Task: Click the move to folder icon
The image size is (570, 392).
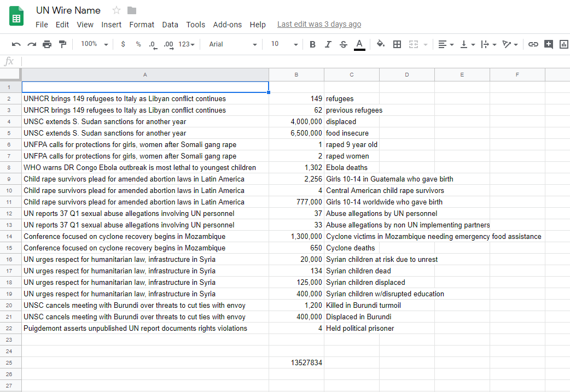Action: (x=132, y=10)
